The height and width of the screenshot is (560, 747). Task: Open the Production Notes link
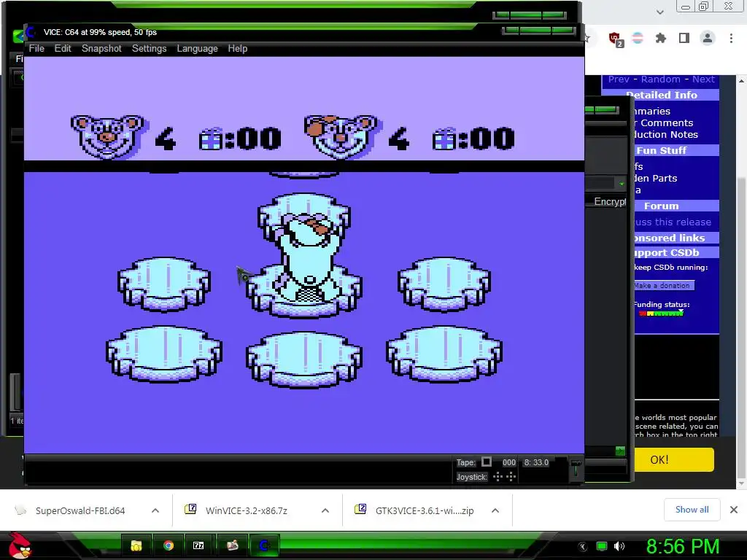(x=666, y=135)
